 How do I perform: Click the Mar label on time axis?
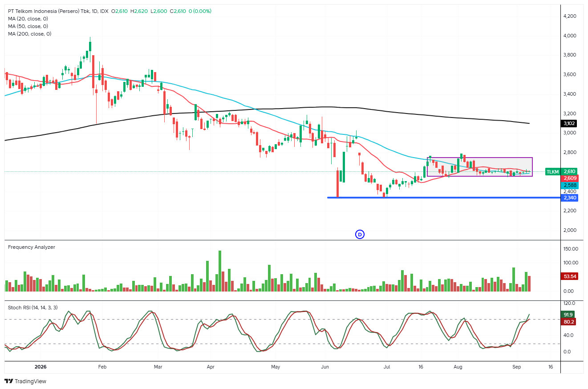pos(158,367)
